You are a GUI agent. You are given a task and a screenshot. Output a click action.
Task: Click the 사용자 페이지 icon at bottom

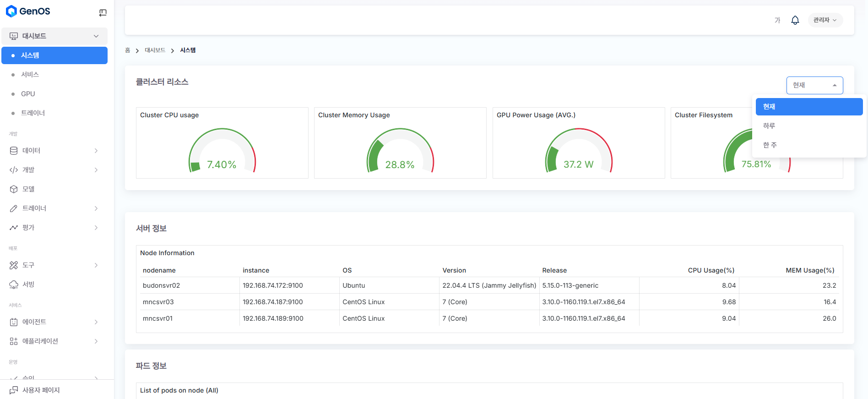pyautogui.click(x=14, y=390)
